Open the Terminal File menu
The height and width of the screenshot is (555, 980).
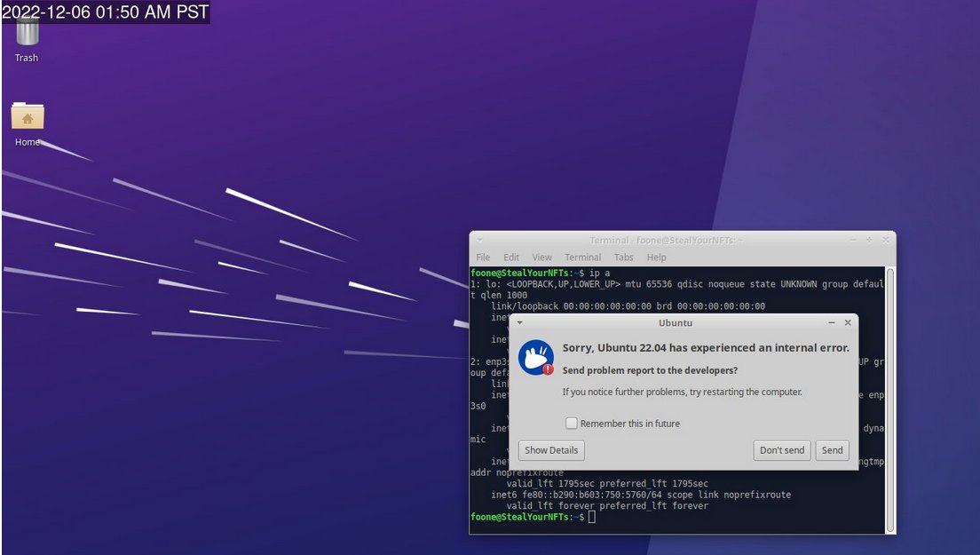pyautogui.click(x=483, y=257)
